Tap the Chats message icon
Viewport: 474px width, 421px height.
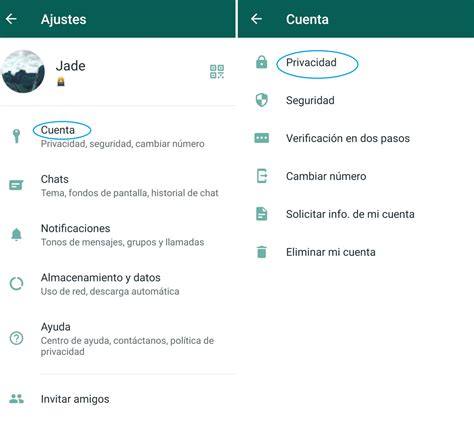(16, 185)
